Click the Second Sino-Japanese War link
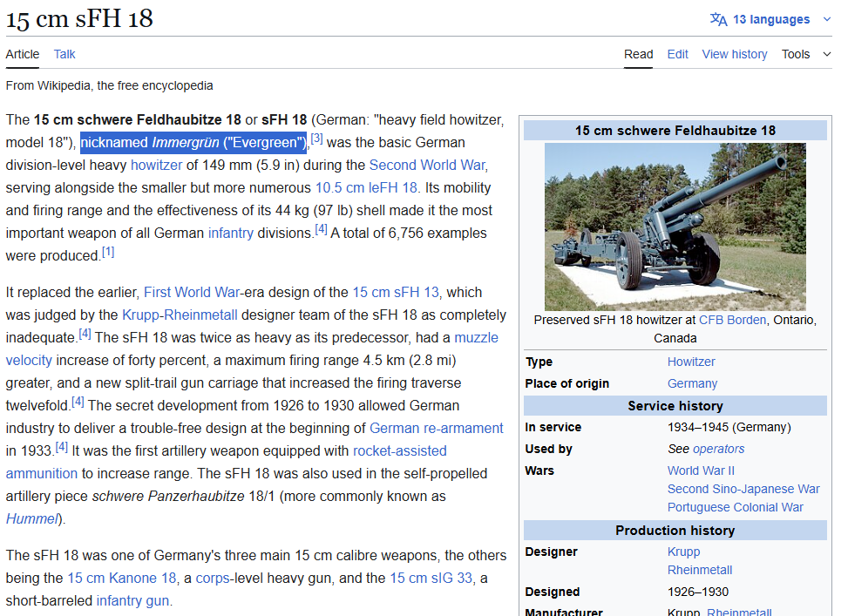The width and height of the screenshot is (848, 616). 743,489
